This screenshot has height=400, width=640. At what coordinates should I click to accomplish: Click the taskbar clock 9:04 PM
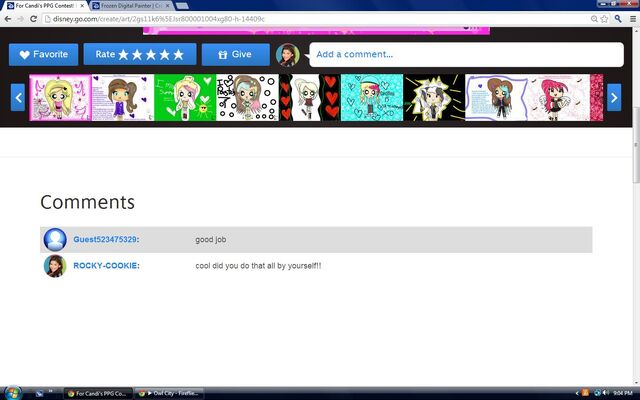622,393
